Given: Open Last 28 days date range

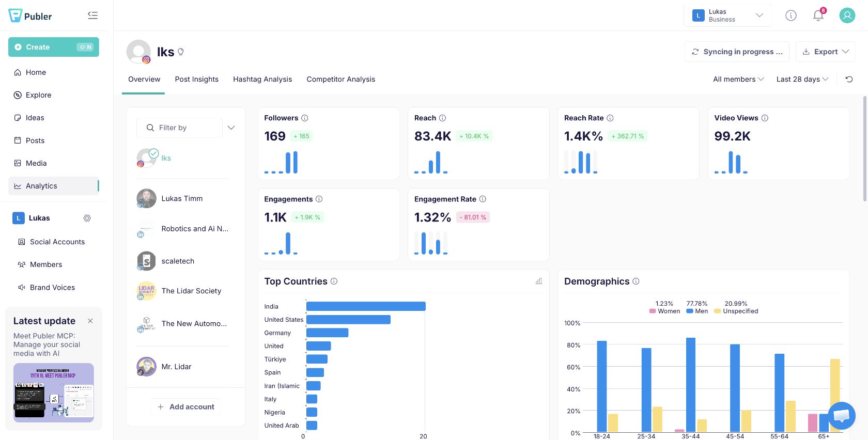Looking at the screenshot, I should (x=802, y=79).
